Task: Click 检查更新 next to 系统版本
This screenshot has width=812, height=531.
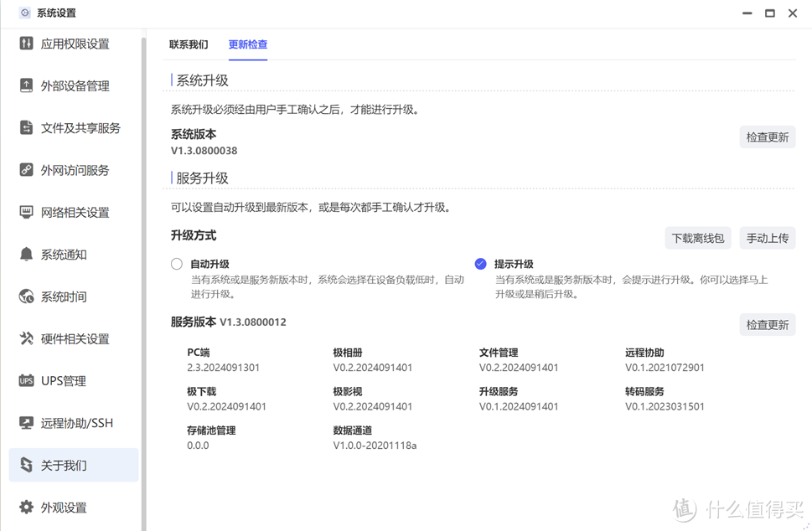Action: point(767,137)
